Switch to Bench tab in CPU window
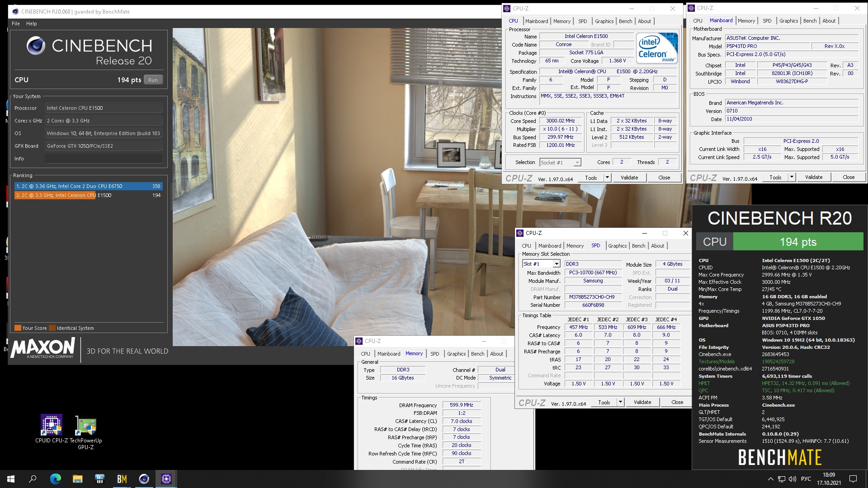Screen dimensions: 868x488 click(x=626, y=21)
